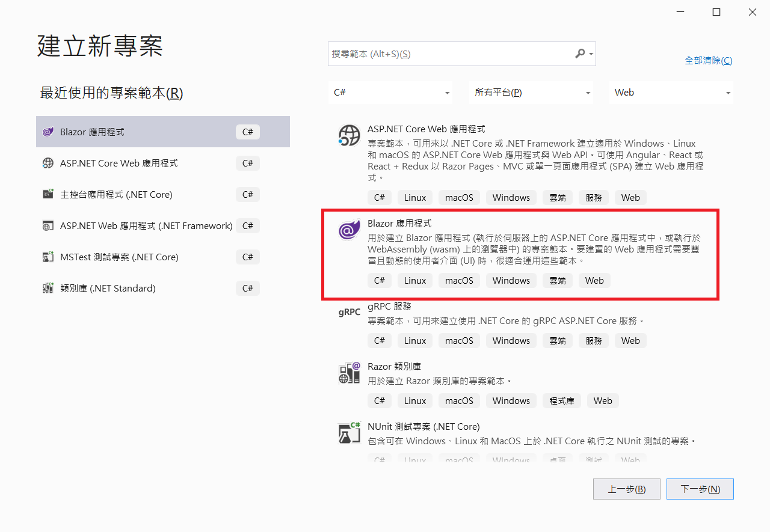Click the 最近使用的專案範本 heading

(x=111, y=93)
